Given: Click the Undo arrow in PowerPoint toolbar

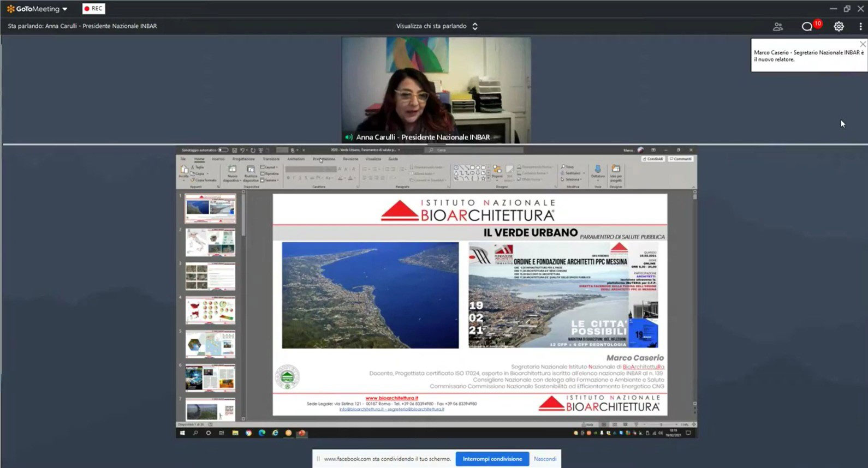Looking at the screenshot, I should [x=243, y=150].
